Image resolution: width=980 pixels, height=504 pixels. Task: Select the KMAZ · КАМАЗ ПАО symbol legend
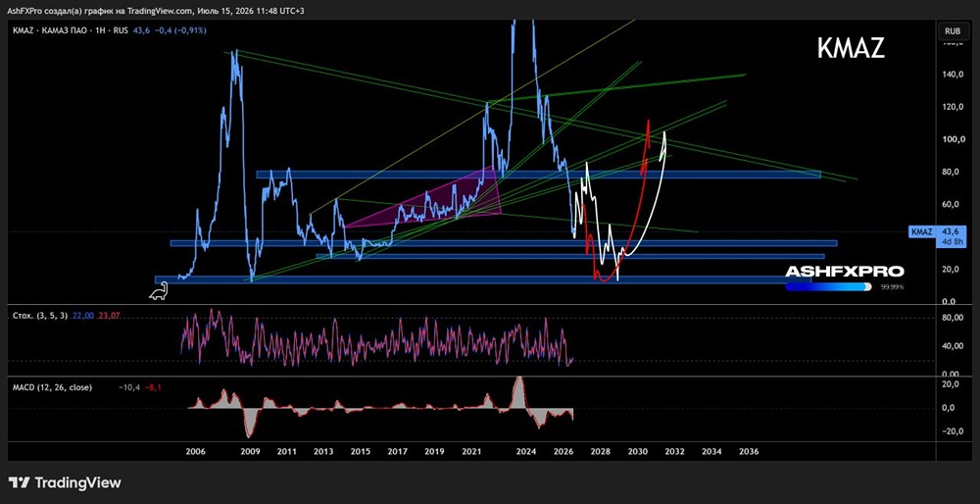[71, 30]
